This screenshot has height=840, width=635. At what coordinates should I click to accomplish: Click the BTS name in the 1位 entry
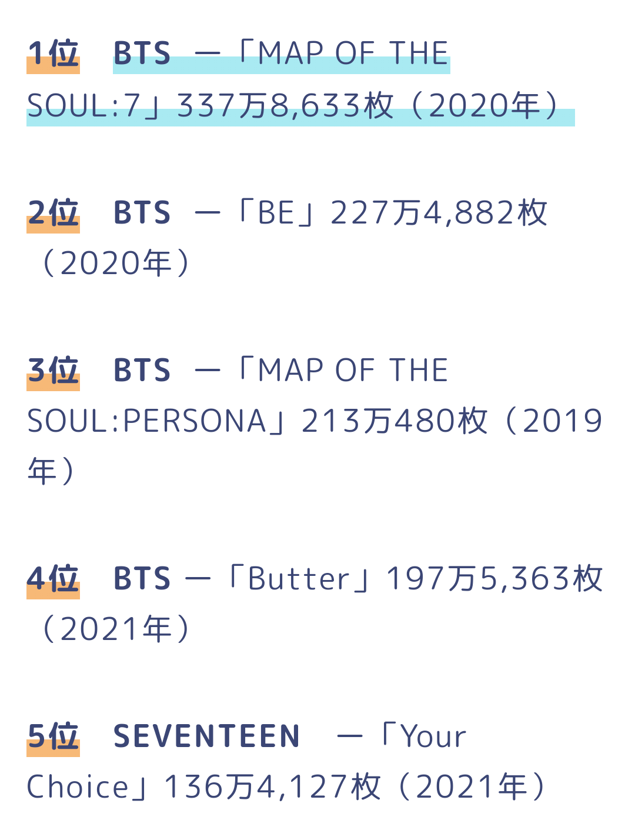(142, 54)
